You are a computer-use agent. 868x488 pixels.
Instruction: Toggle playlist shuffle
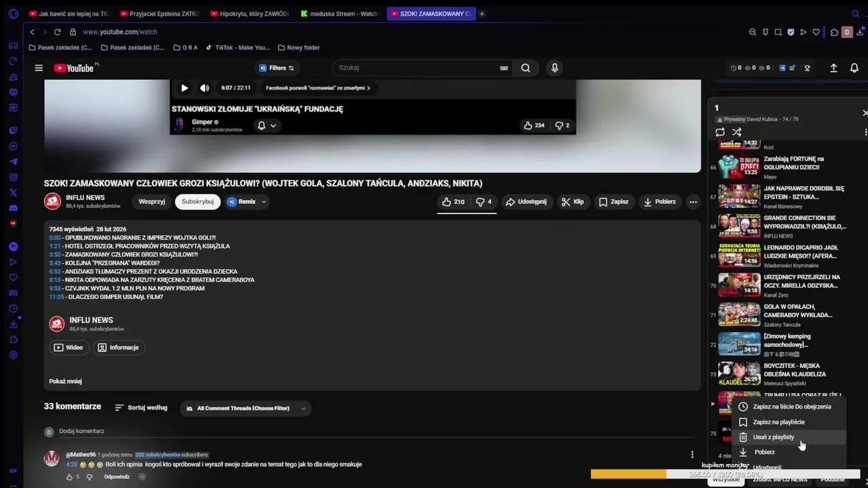[x=737, y=132]
